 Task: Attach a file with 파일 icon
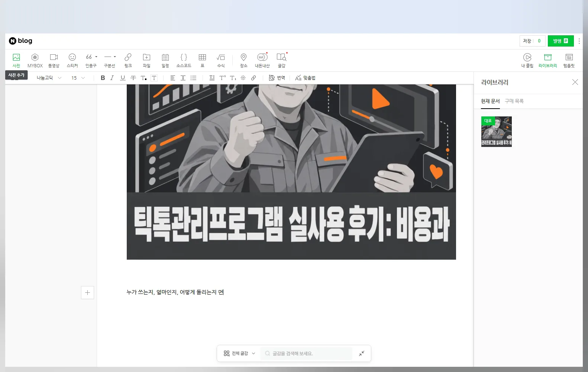pyautogui.click(x=147, y=60)
